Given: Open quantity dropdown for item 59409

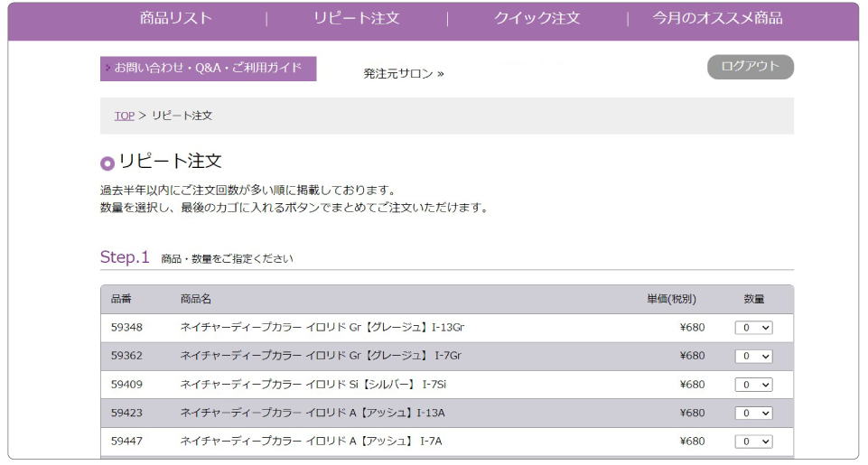Looking at the screenshot, I should 753,385.
